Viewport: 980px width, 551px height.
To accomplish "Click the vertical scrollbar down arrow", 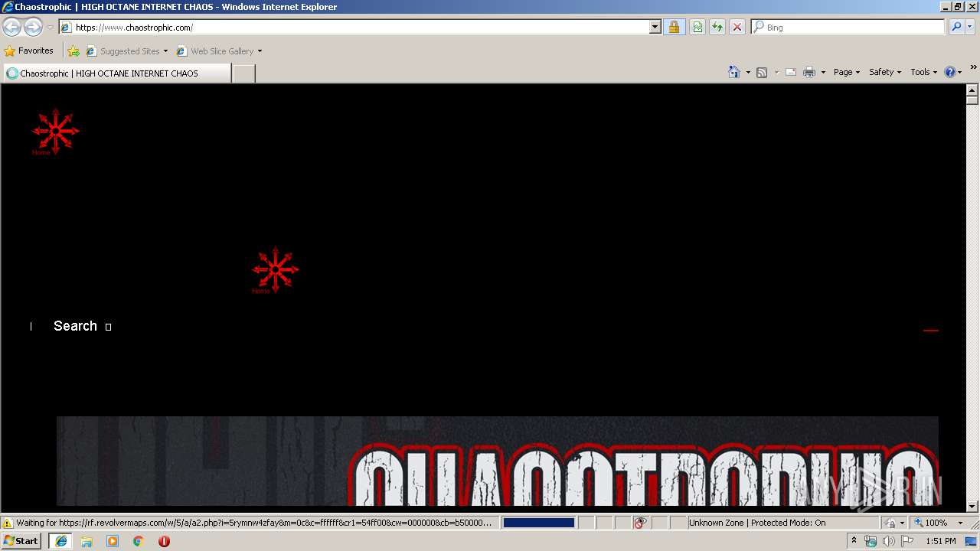I will 972,506.
